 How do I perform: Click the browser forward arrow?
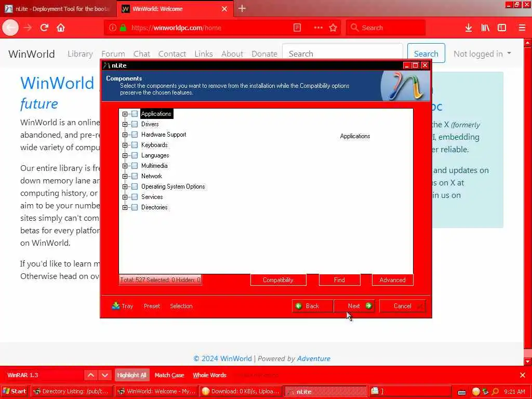28,28
